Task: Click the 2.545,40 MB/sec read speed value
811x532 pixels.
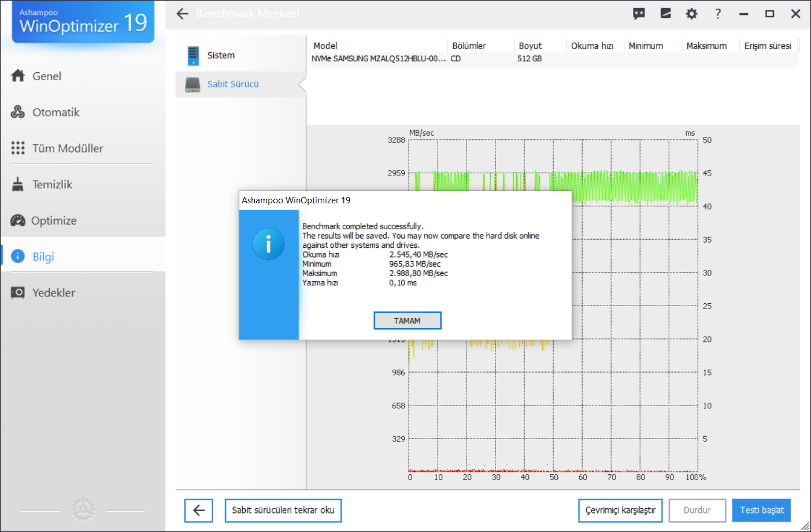Action: [x=419, y=255]
